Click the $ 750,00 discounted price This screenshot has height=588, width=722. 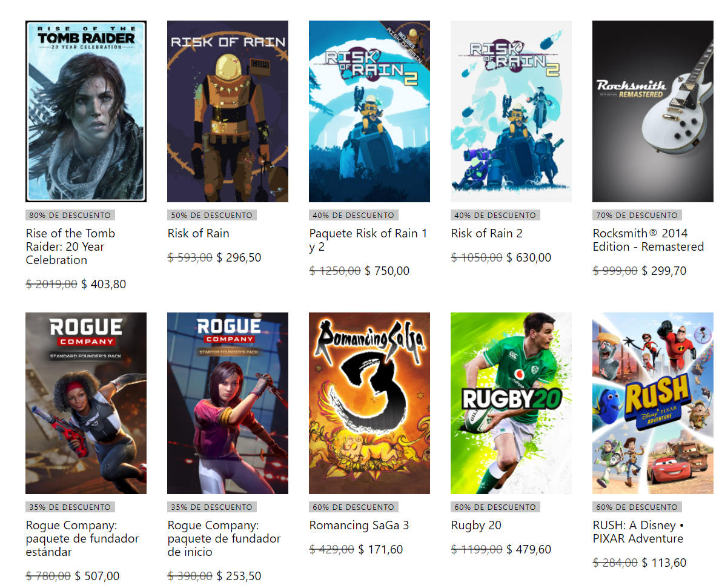[387, 271]
